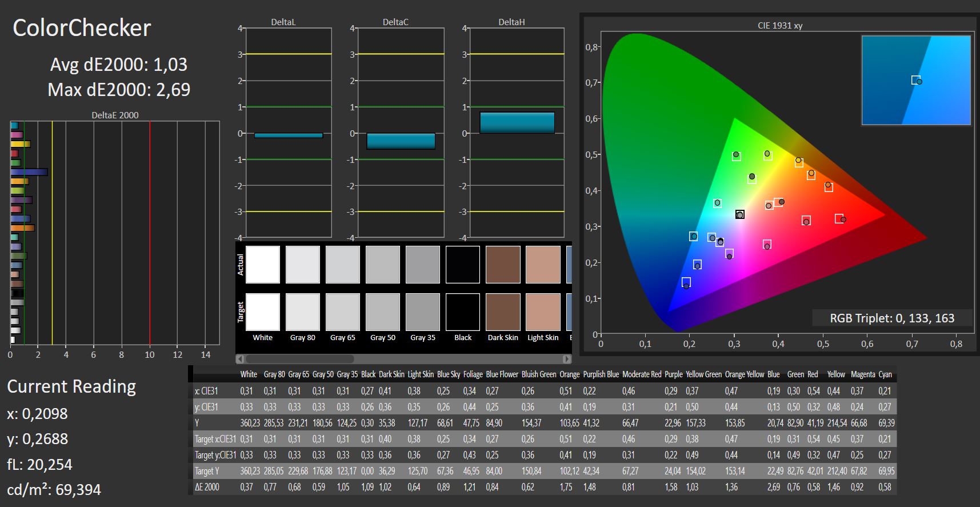Select the Bluish Green column header
Viewport: 980px width, 507px height.
pyautogui.click(x=539, y=374)
